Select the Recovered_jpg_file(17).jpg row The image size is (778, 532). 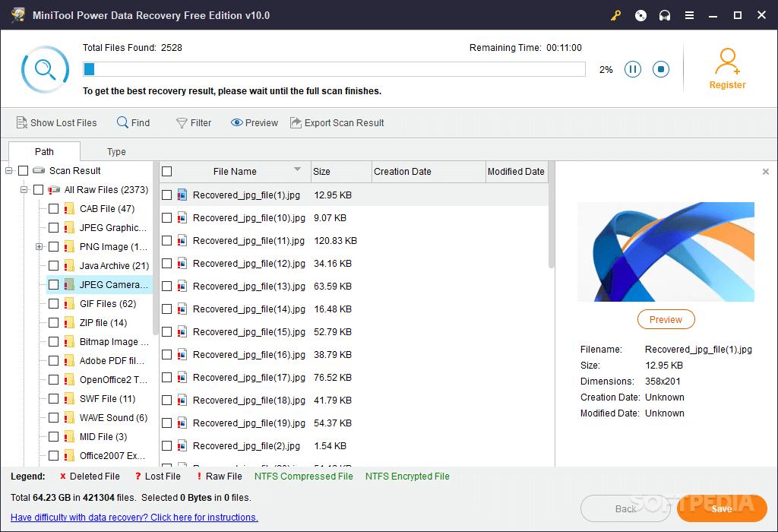pos(354,378)
